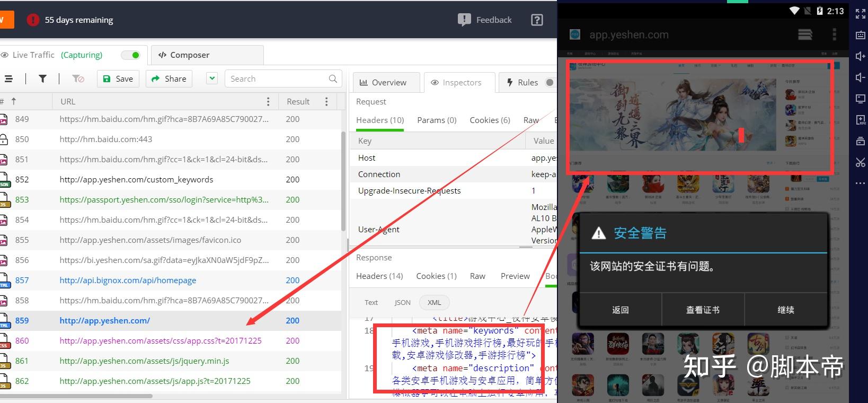Select the response Raw tab
This screenshot has width=868, height=403.
pyautogui.click(x=477, y=276)
